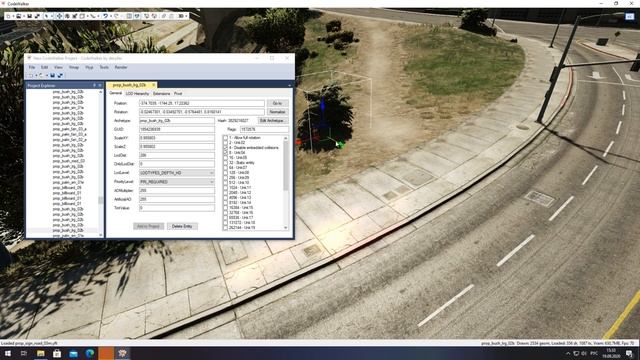Open the Tools menu in project window

tap(104, 67)
